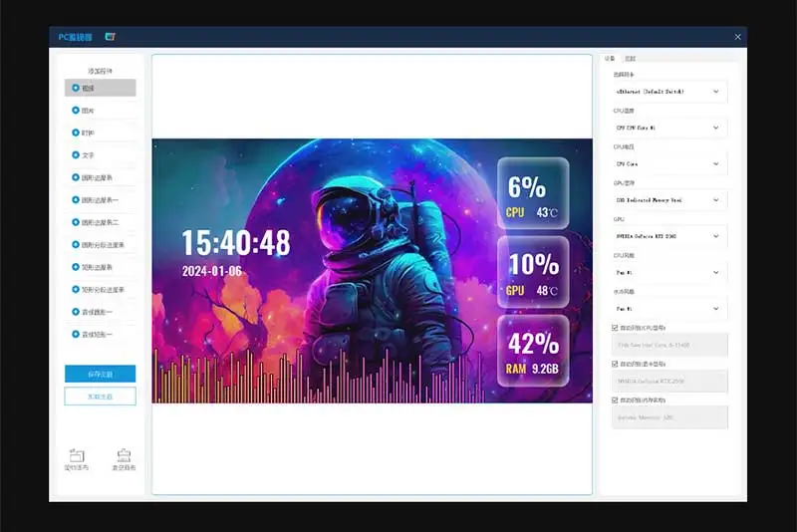Open the 水冷风扇 Fan #1 dropdown
The image size is (797, 532).
click(669, 309)
